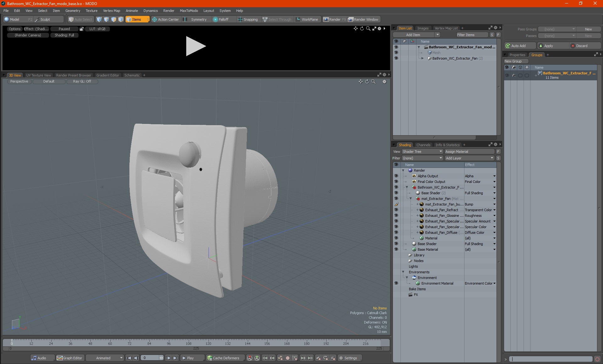Open Filter (none) dropdown in Shading
Screen dimensions: 603x364
(422, 158)
